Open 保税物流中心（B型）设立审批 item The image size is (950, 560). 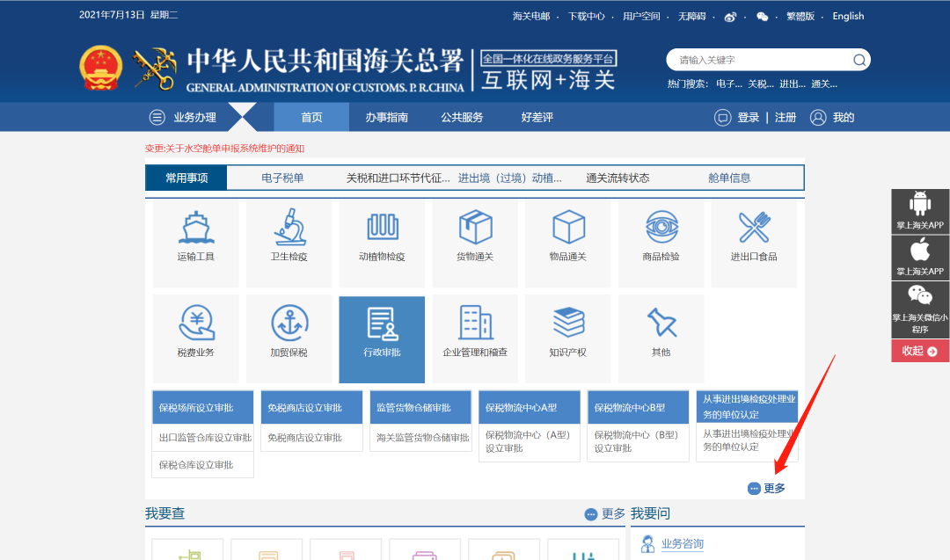(638, 442)
